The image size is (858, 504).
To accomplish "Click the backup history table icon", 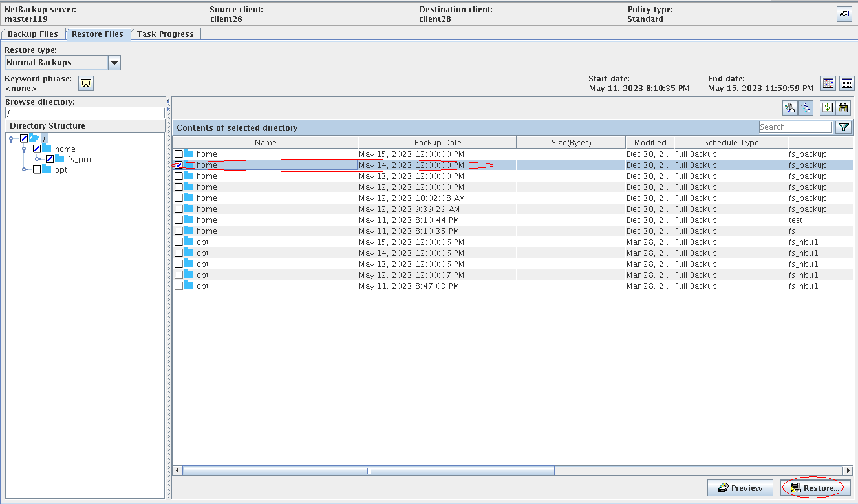I will click(846, 83).
